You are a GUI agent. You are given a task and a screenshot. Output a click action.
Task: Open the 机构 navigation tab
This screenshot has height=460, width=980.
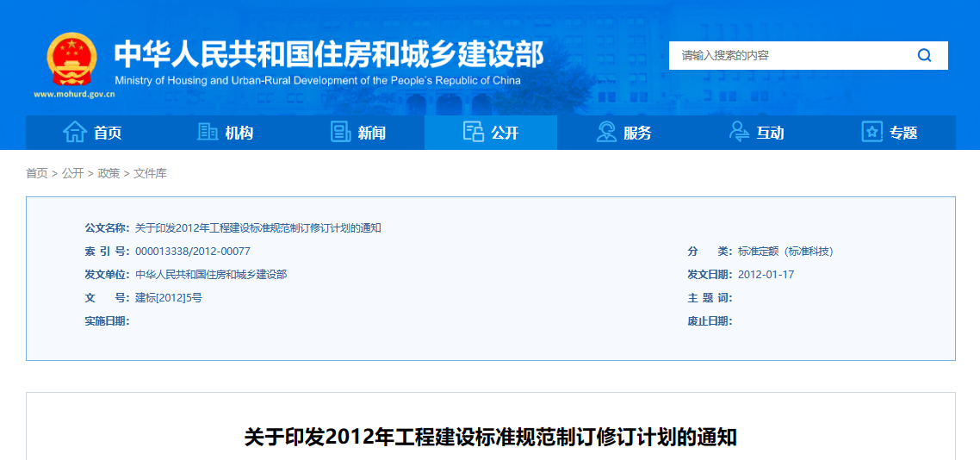(x=225, y=133)
